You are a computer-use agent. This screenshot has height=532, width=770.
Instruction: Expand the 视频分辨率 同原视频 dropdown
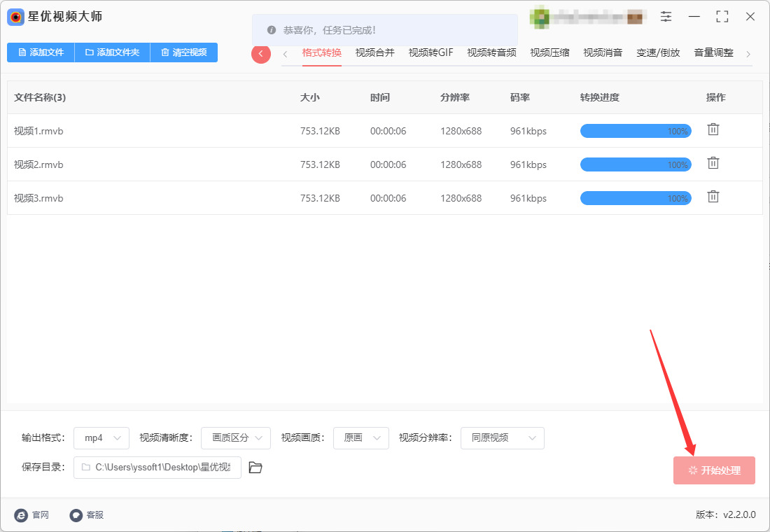(x=503, y=438)
